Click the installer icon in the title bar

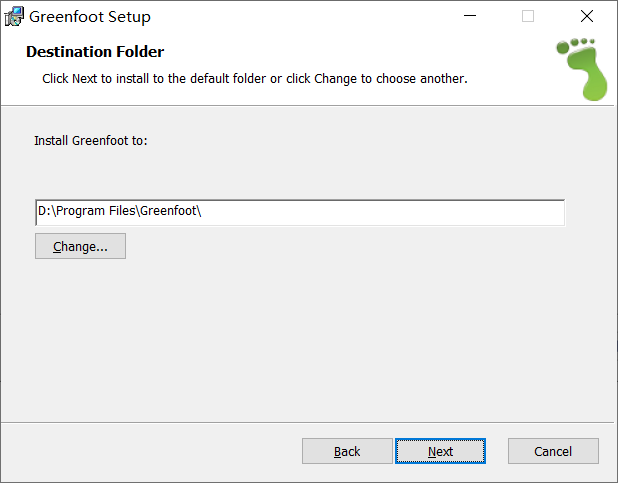(14, 17)
